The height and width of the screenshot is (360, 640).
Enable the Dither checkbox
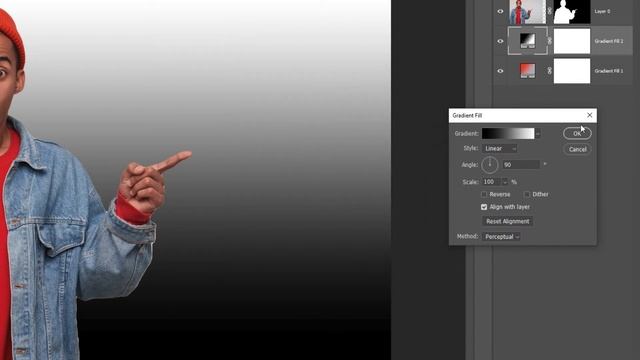pos(527,194)
